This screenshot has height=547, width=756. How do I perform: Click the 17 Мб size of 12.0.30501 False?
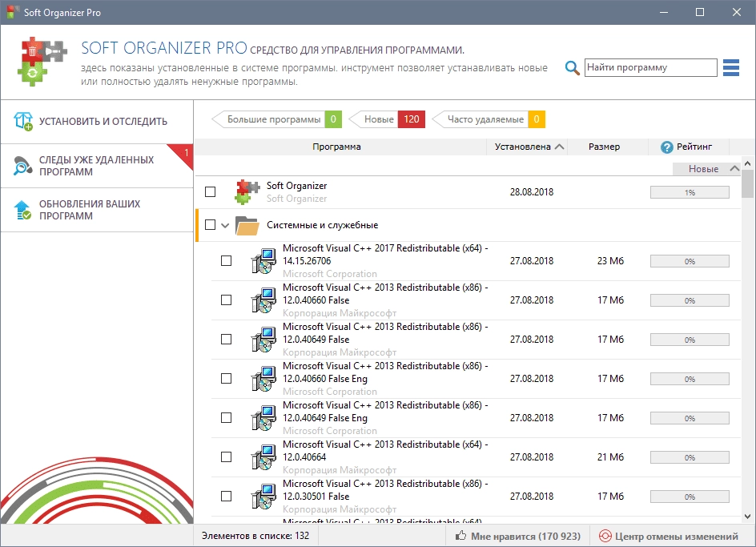(x=610, y=497)
